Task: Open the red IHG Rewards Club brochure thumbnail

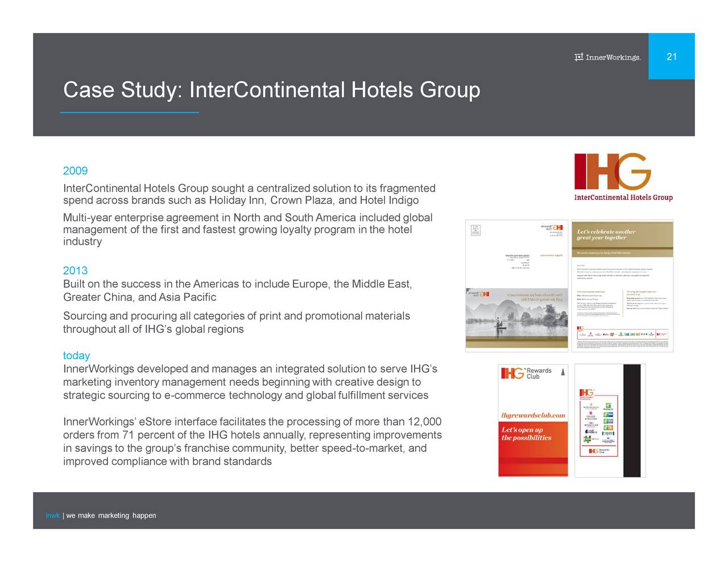Action: [533, 420]
